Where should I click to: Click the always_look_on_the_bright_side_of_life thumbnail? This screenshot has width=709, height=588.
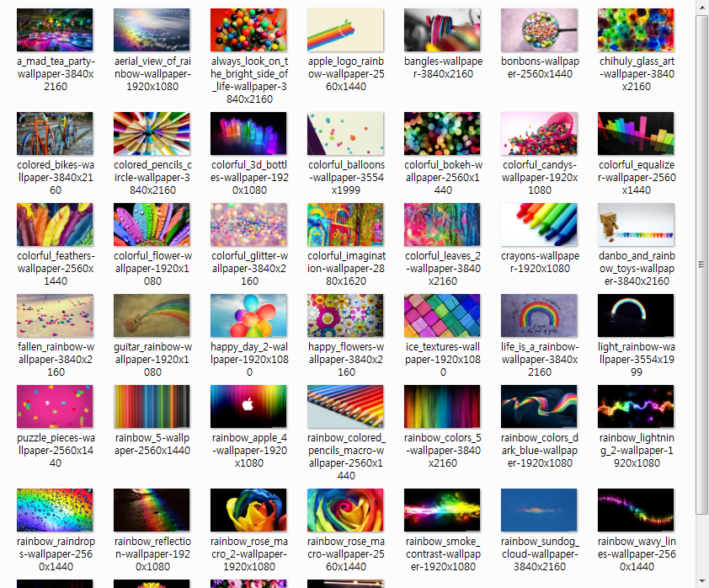tap(248, 29)
